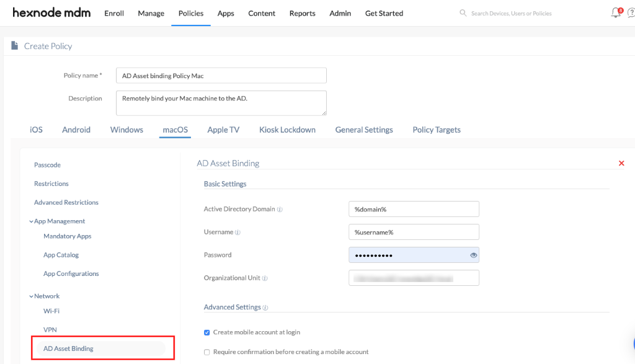Select AD Asset Binding in sidebar
Viewport: 635px width, 364px height.
click(101, 348)
